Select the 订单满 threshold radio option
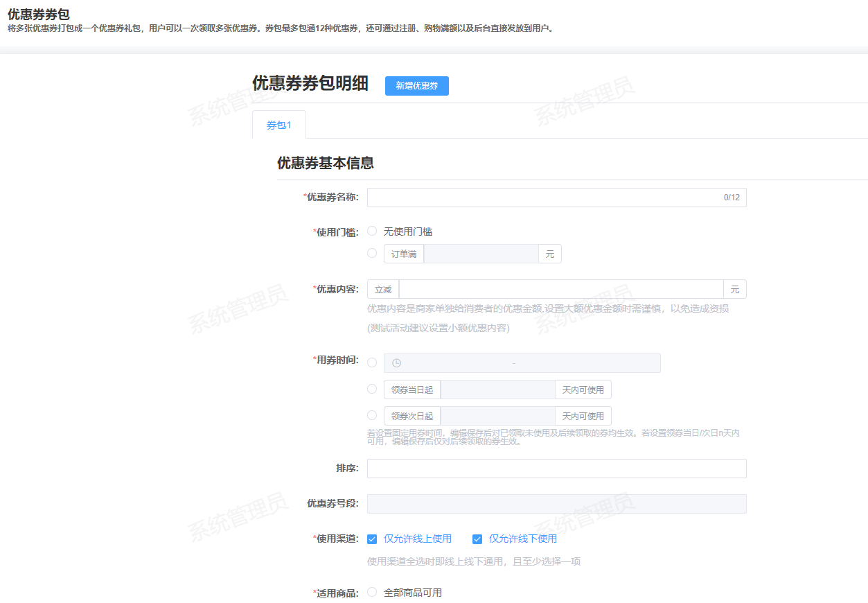Screen dimensions: 868x603 pyautogui.click(x=372, y=253)
